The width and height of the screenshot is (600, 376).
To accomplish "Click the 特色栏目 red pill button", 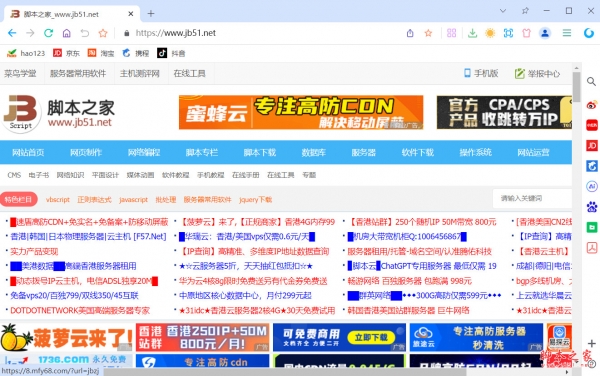I will tap(18, 199).
